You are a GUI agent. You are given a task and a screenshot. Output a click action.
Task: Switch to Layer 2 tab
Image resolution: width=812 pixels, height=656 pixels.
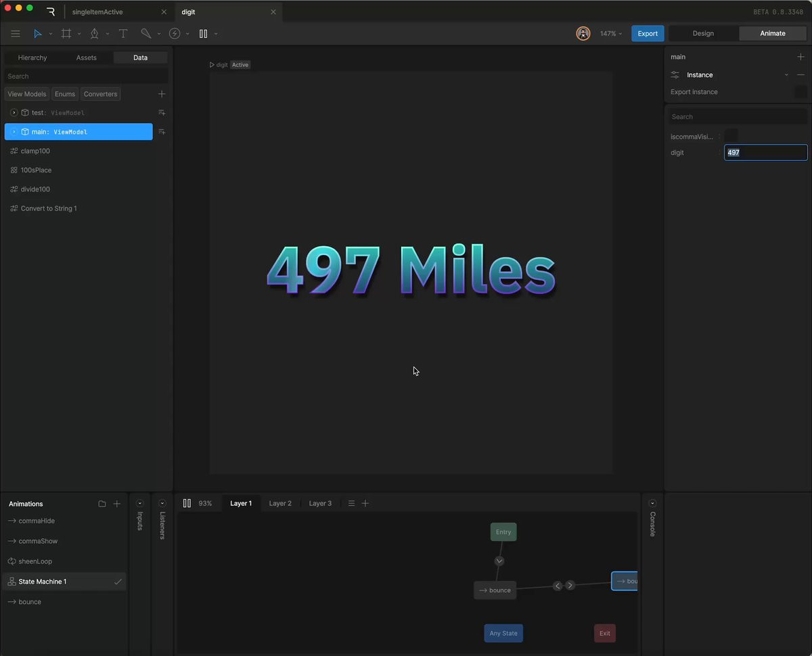(x=280, y=503)
